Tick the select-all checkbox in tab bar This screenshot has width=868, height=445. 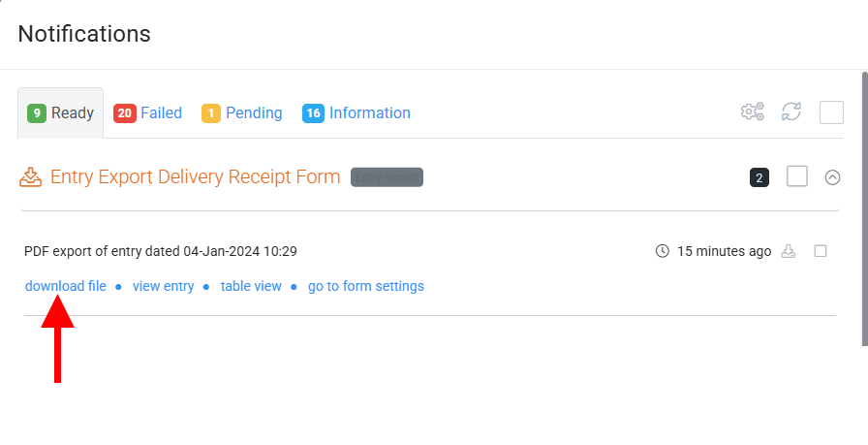point(831,112)
